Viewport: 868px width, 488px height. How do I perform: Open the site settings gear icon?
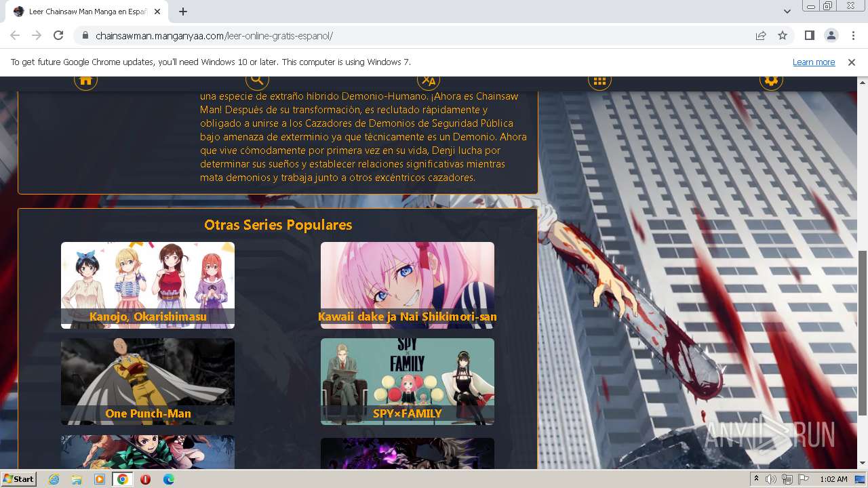pos(771,81)
